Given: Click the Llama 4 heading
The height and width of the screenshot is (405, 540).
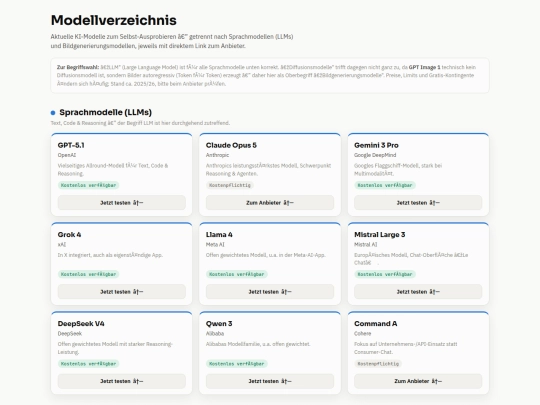Looking at the screenshot, I should (219, 235).
